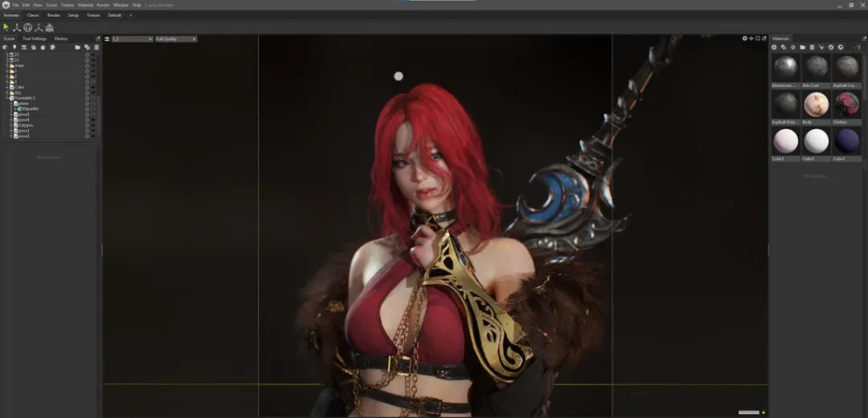
Task: Expand the pose3 tree item
Action: 11,114
